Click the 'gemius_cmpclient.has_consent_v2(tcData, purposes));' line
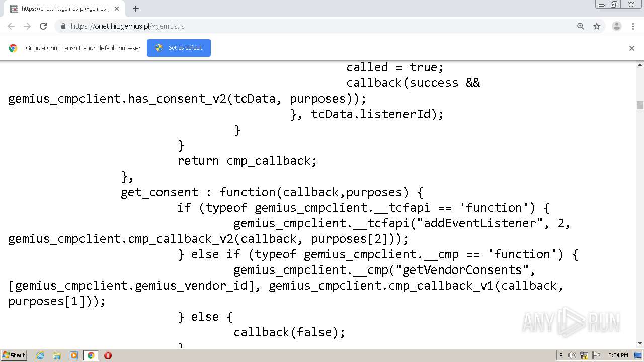The image size is (644, 362). tap(187, 99)
